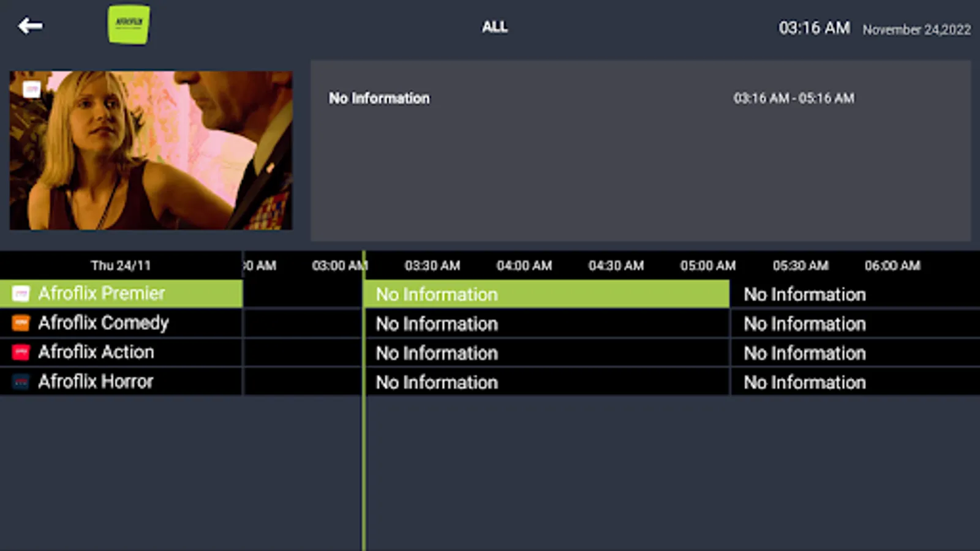
Task: Click the dark Afroflix Horror channel icon
Action: [x=21, y=382]
